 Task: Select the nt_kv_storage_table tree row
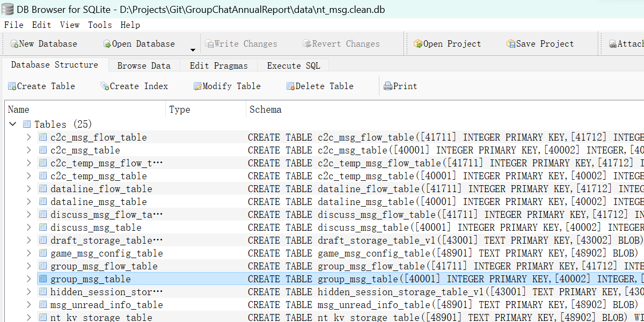click(101, 318)
